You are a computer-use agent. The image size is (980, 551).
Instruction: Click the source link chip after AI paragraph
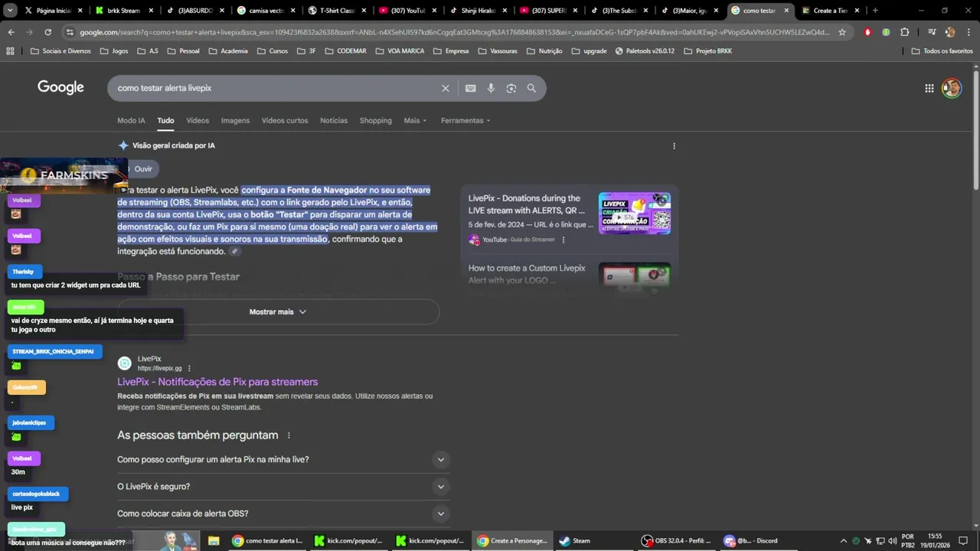(x=235, y=252)
